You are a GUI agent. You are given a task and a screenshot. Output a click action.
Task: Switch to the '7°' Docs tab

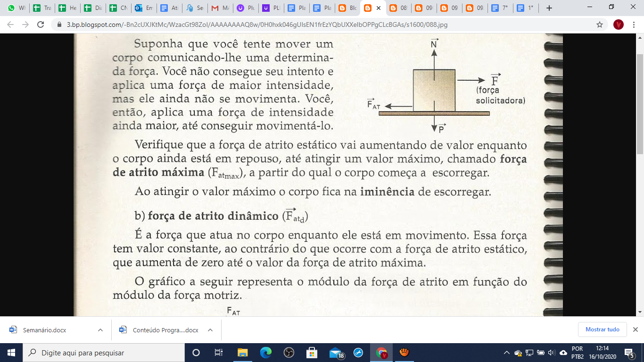pyautogui.click(x=500, y=8)
